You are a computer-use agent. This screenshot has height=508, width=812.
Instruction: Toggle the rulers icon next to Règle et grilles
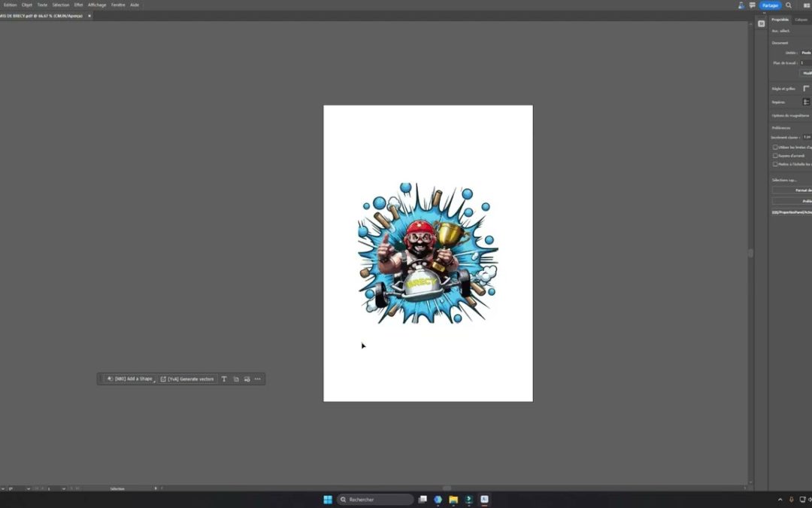tap(806, 89)
